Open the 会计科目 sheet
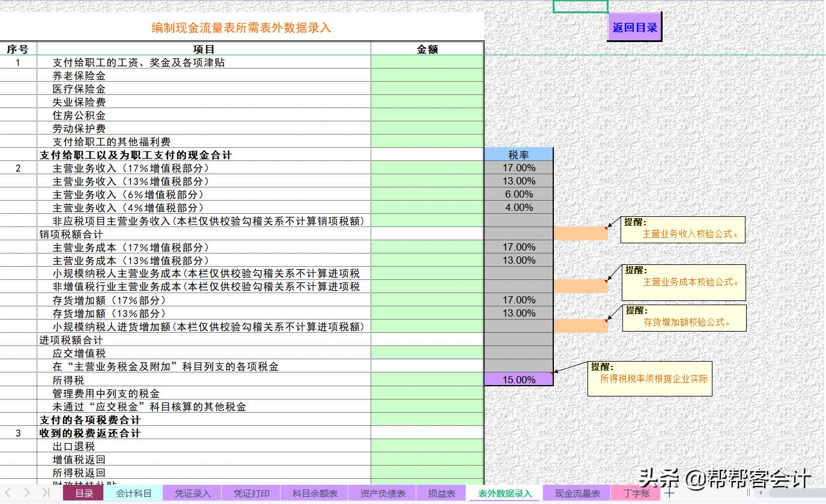 132,493
